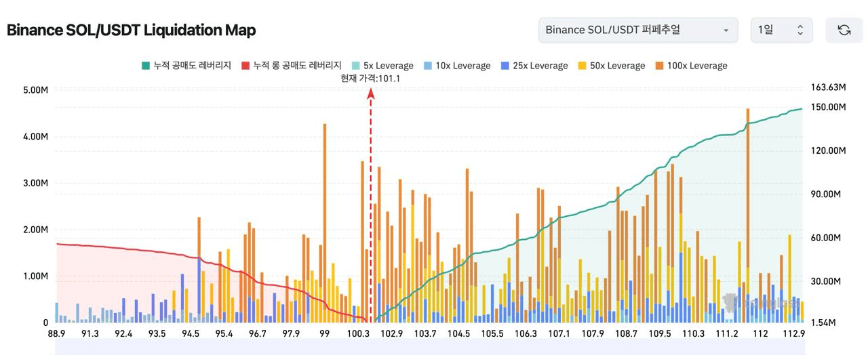Click the blue 25x Leverage legend icon
Screen dimensions: 868x355
point(505,66)
